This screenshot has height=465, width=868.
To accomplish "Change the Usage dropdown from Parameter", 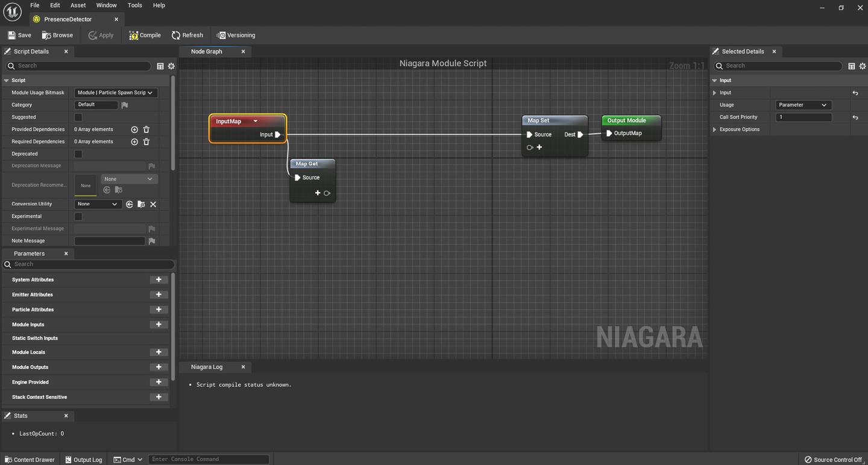I will click(x=802, y=104).
